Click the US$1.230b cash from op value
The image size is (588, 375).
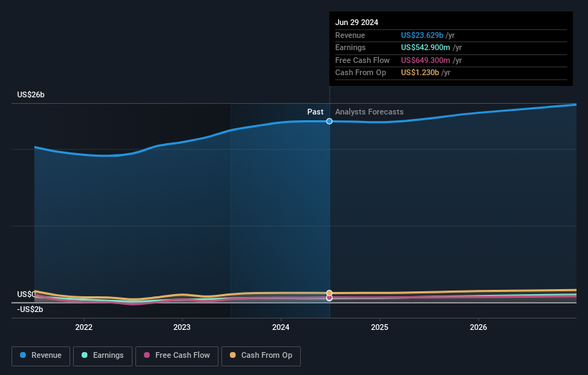pos(420,73)
